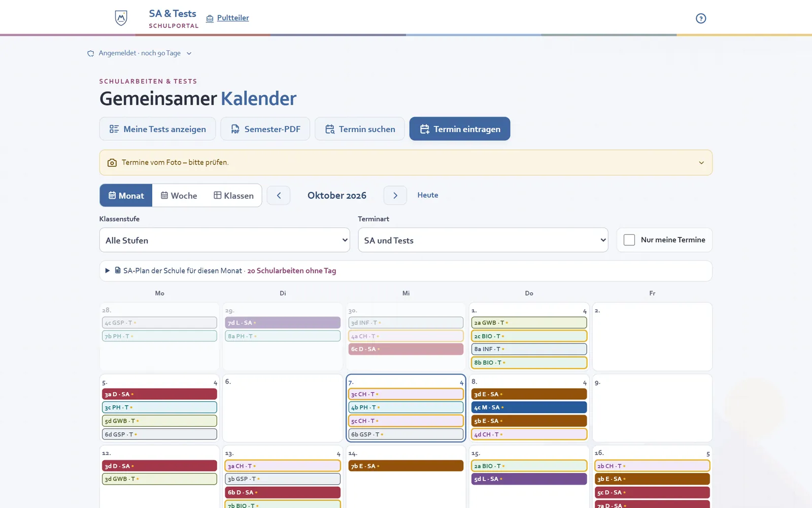Expand the Angemeldet login status chevron
Screen dimensions: 812x508
(x=189, y=53)
